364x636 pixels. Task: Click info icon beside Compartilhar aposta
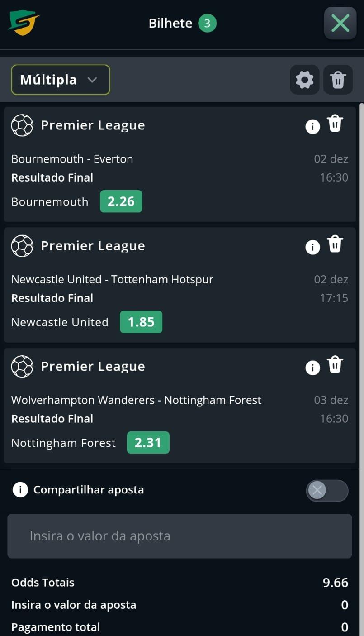click(x=20, y=490)
